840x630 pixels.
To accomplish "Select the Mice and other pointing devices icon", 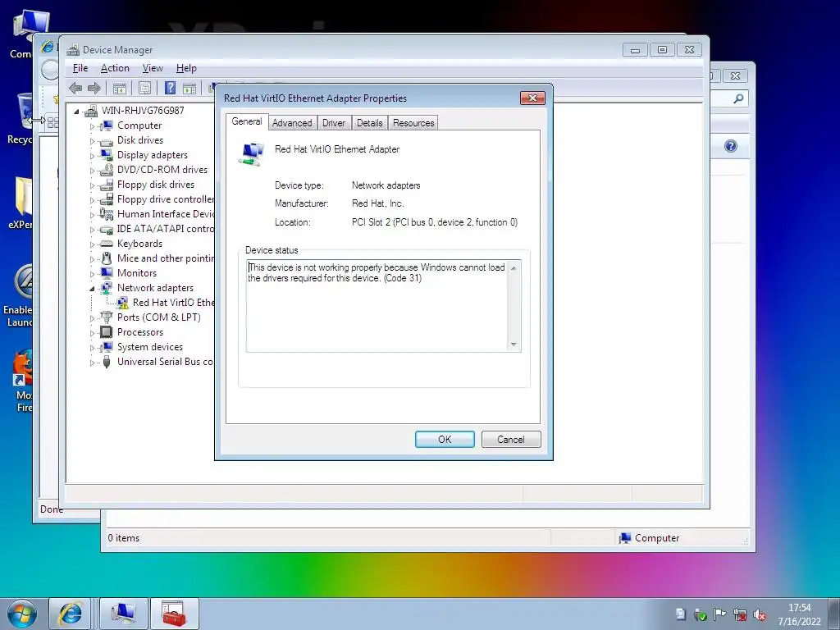I will [x=107, y=258].
